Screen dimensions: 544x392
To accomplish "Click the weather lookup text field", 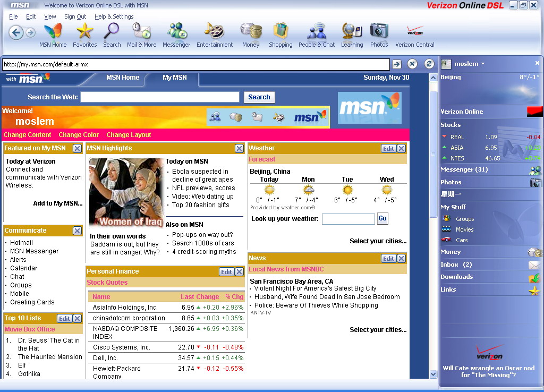I will point(348,219).
